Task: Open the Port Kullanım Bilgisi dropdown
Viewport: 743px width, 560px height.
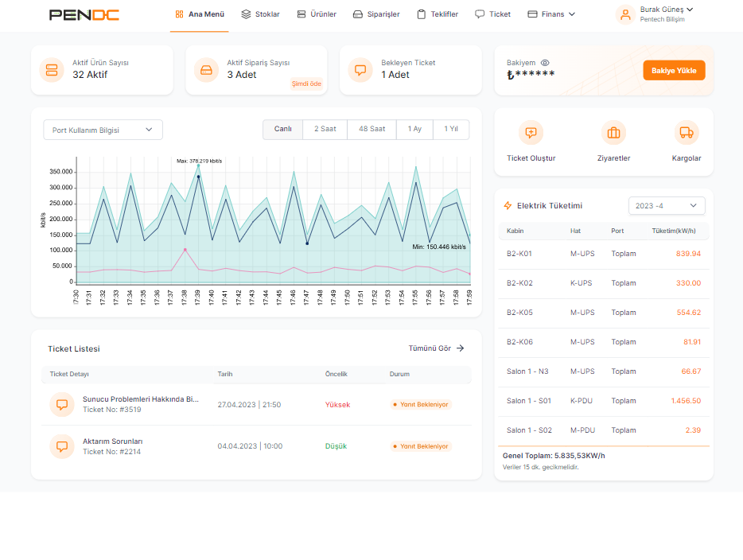Action: coord(103,130)
